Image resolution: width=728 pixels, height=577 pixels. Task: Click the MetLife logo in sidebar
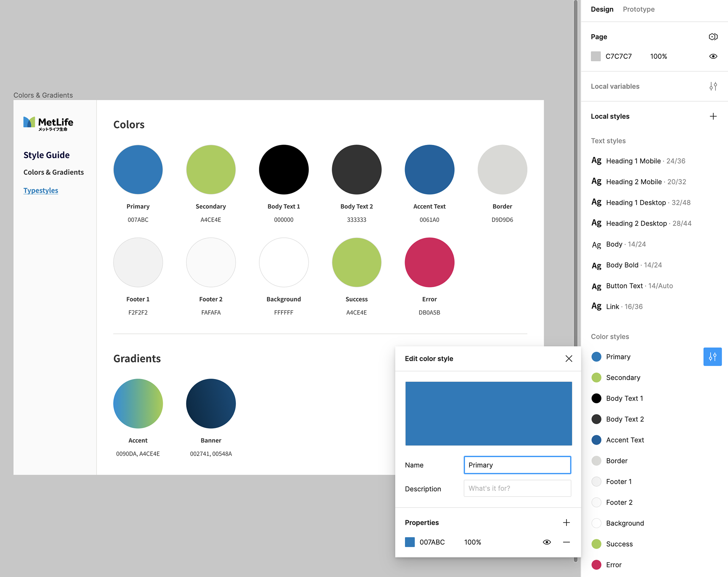(x=48, y=124)
